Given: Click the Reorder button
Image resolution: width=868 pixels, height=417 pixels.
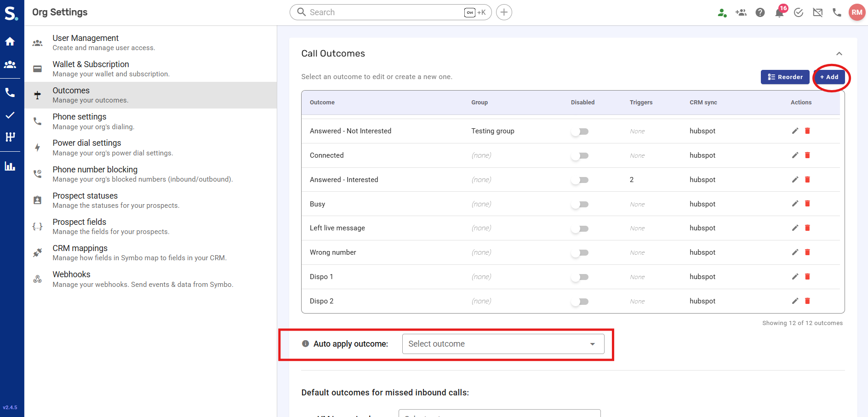Looking at the screenshot, I should tap(785, 77).
